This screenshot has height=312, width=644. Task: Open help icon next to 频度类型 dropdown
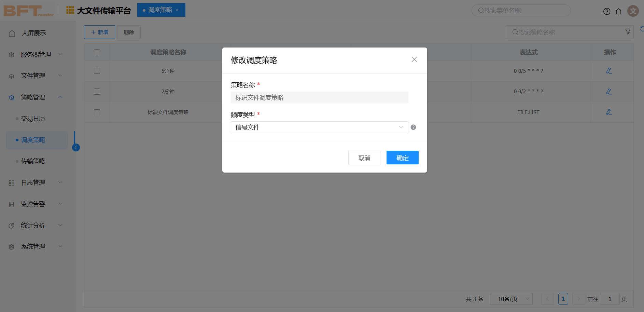pyautogui.click(x=413, y=127)
